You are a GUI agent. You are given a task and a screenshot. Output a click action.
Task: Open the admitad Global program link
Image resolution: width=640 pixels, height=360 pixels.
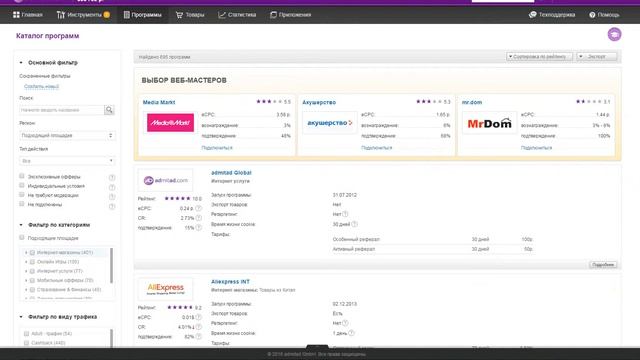[231, 173]
